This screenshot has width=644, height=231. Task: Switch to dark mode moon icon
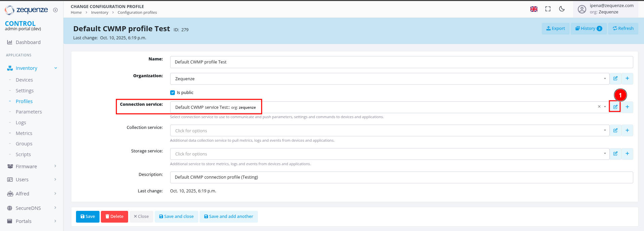pos(562,9)
